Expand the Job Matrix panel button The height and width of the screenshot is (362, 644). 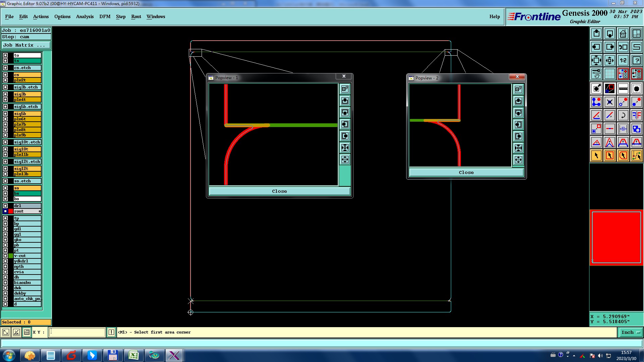point(26,45)
